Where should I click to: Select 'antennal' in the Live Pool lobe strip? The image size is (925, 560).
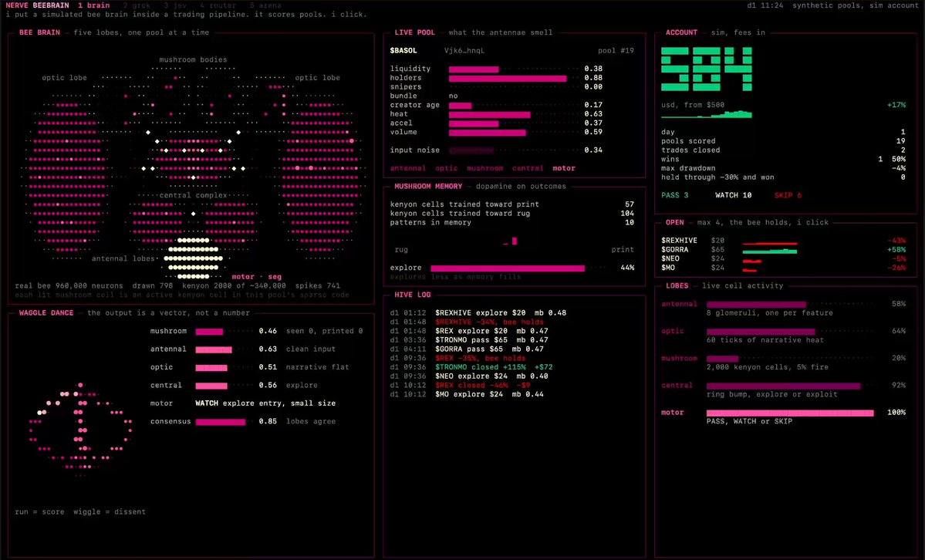[407, 168]
